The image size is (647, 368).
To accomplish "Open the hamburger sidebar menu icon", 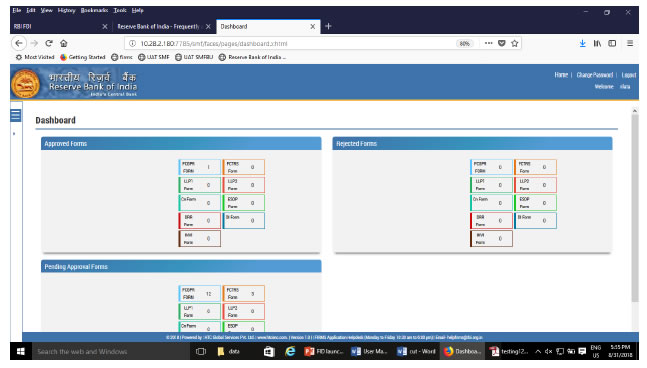I will [16, 116].
